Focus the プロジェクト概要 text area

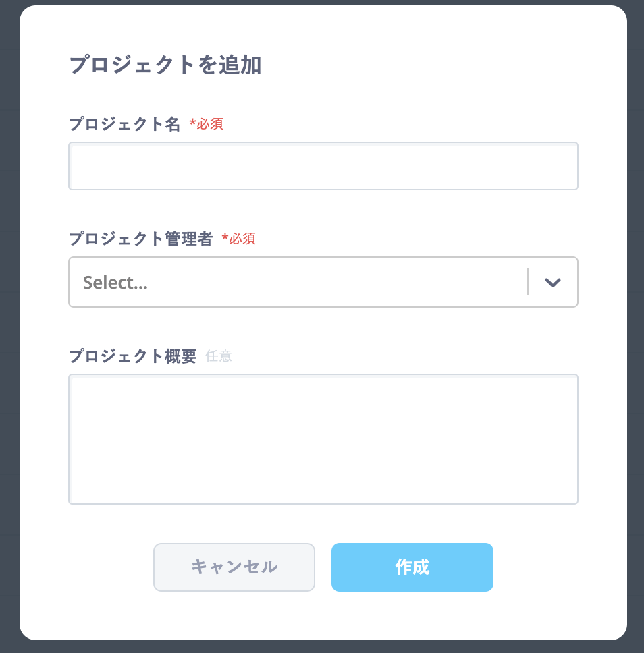(323, 438)
